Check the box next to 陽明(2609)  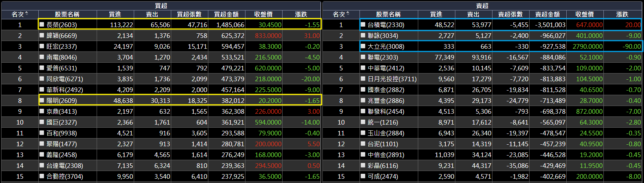42,100
